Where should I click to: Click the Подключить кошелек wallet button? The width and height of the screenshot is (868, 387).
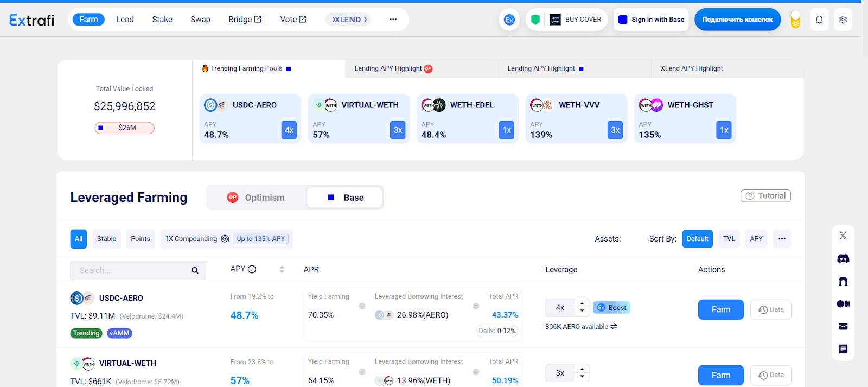coord(737,20)
